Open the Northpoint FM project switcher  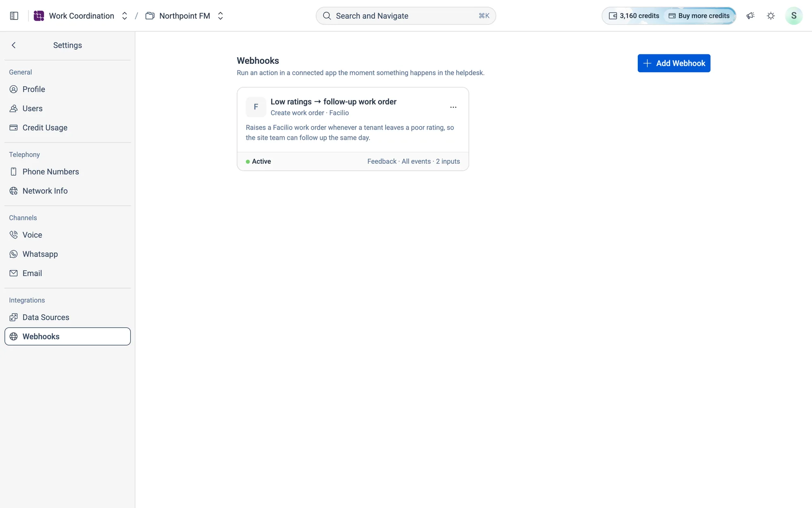tap(220, 16)
